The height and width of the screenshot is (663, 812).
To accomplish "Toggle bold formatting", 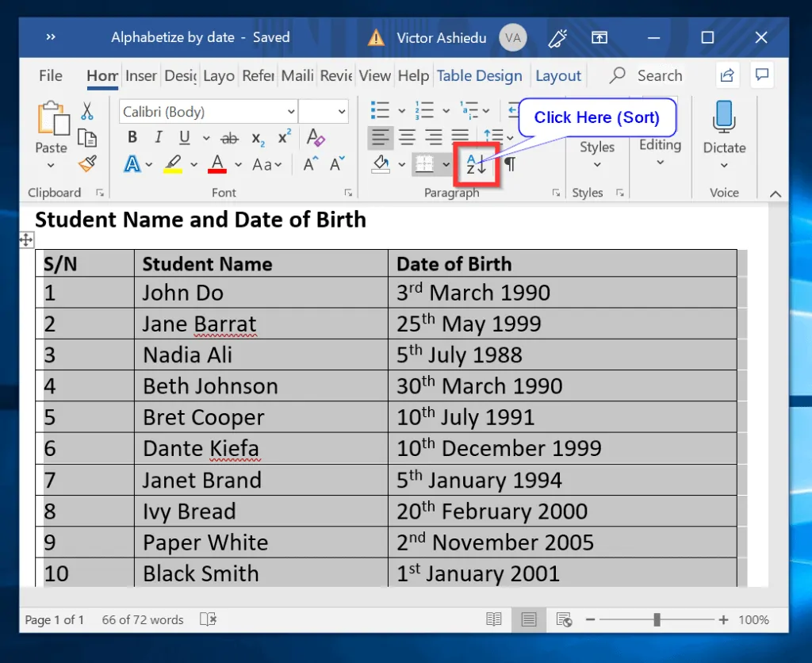I will [132, 136].
